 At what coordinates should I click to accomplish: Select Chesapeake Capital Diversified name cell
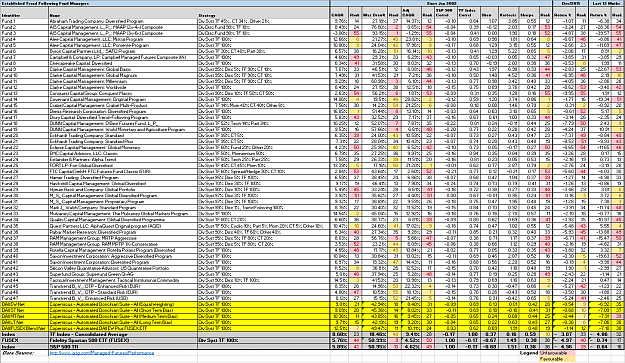point(123,63)
